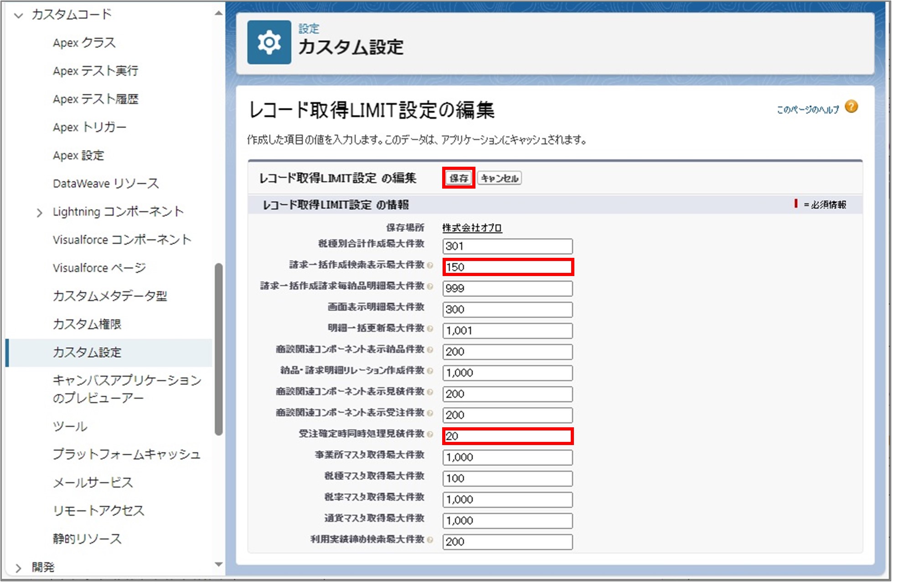Click the sidebar scroll down arrow
This screenshot has width=924, height=584.
click(219, 564)
